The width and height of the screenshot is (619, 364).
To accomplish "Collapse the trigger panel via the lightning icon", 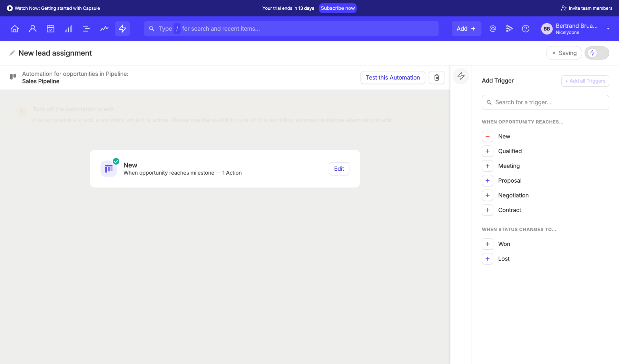I will [x=461, y=76].
